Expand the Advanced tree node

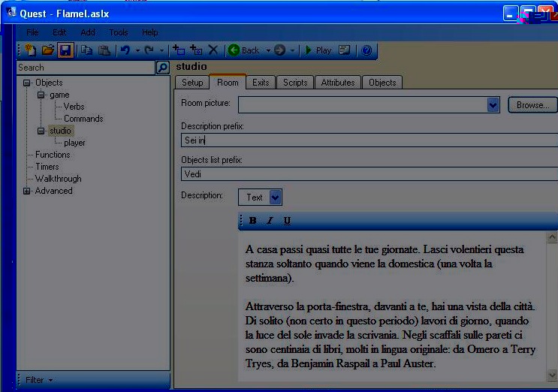[27, 191]
